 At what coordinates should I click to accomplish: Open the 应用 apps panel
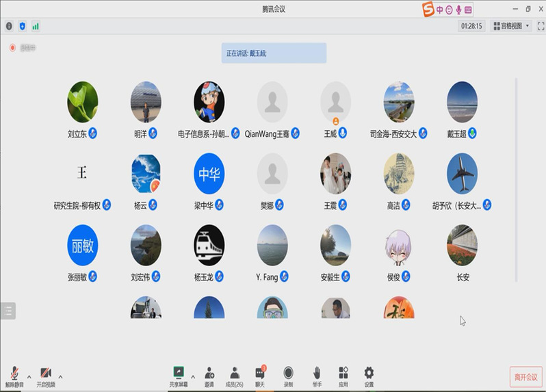tap(343, 374)
